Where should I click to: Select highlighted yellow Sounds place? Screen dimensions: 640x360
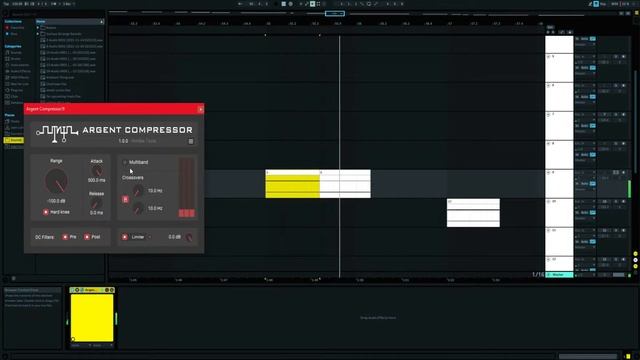(x=13, y=140)
